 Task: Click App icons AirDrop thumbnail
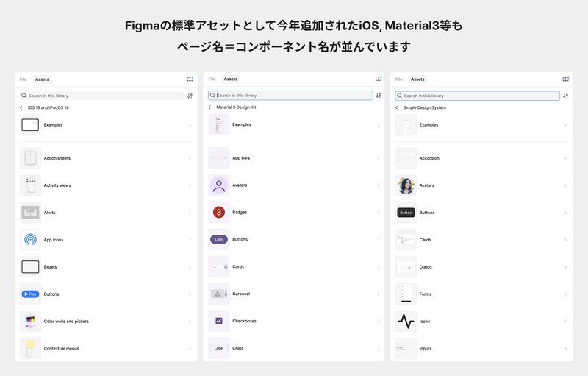coord(30,240)
